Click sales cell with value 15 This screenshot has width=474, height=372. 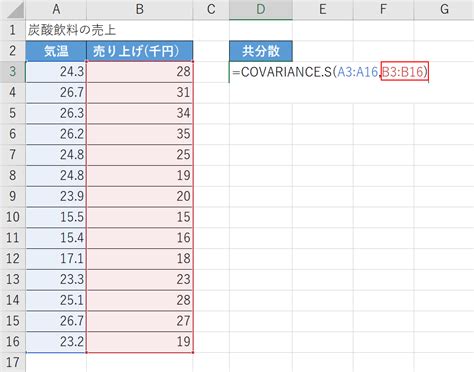tap(140, 217)
